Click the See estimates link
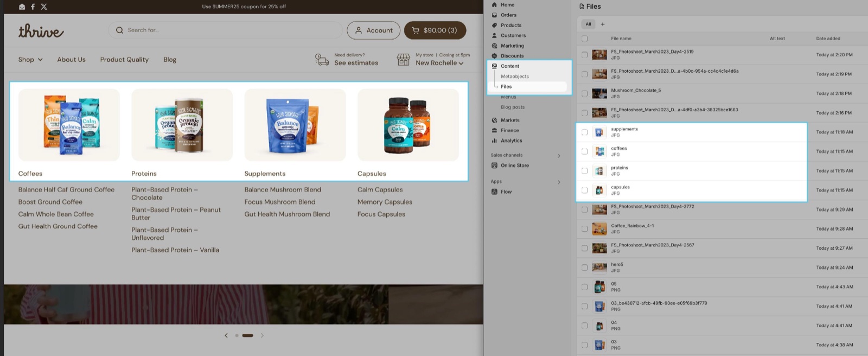Image resolution: width=868 pixels, height=356 pixels. [x=356, y=63]
